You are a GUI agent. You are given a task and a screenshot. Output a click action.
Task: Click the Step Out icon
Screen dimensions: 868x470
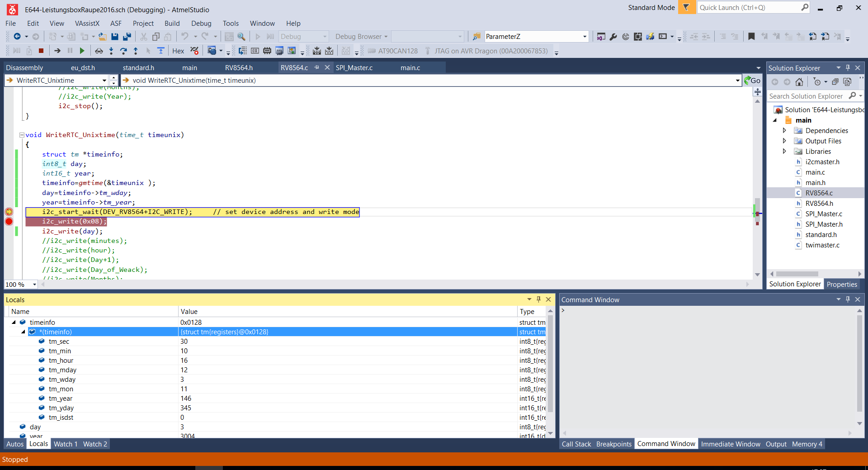pyautogui.click(x=136, y=51)
